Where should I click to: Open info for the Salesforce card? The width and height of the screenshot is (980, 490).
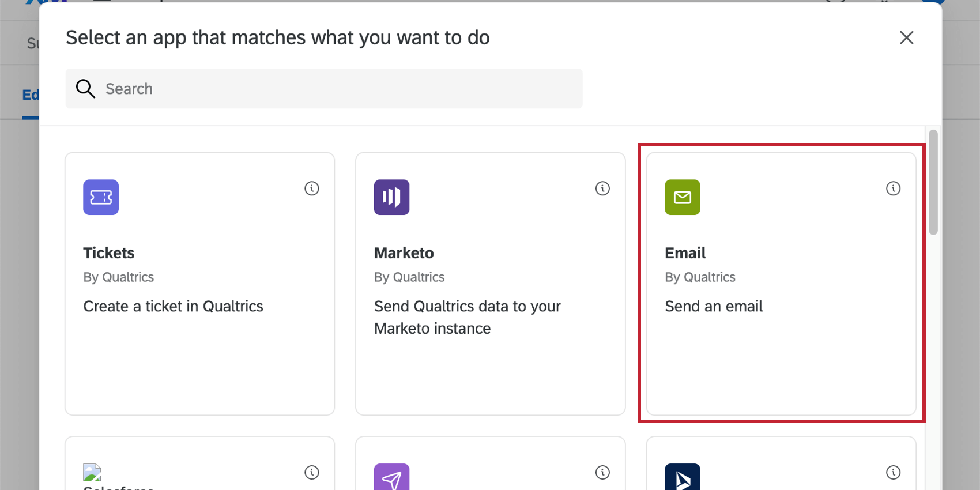(x=312, y=473)
